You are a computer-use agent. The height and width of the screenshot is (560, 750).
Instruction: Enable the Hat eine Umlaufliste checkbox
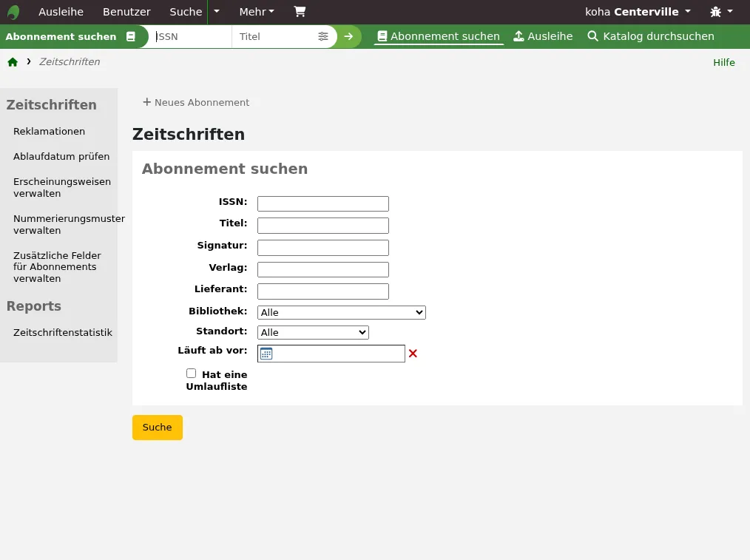(x=192, y=374)
